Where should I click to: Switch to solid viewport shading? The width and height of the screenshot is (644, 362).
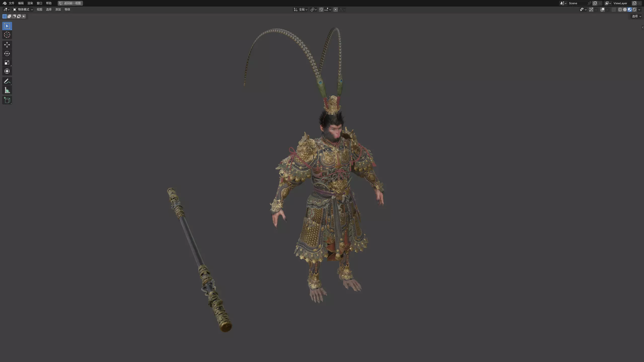(x=625, y=10)
